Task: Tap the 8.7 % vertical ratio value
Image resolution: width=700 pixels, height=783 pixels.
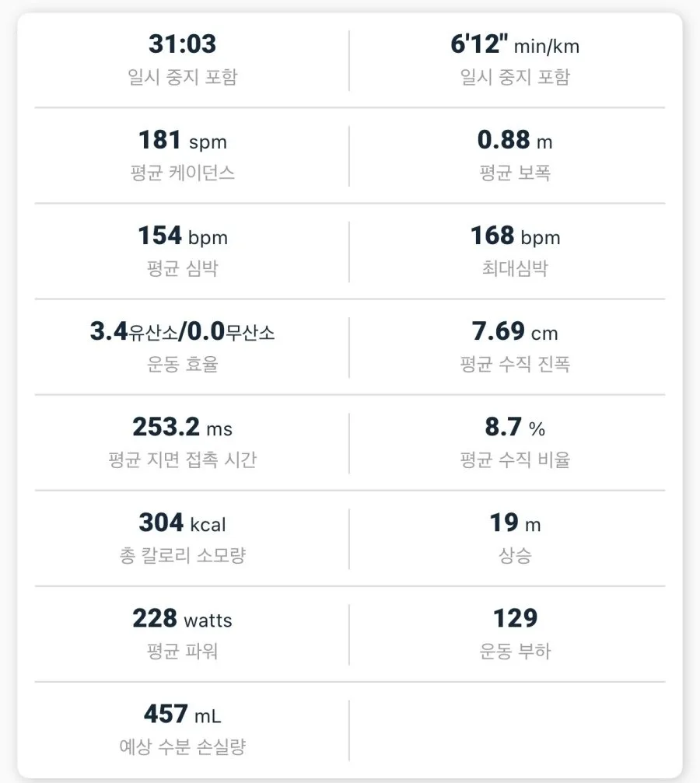Action: click(515, 427)
